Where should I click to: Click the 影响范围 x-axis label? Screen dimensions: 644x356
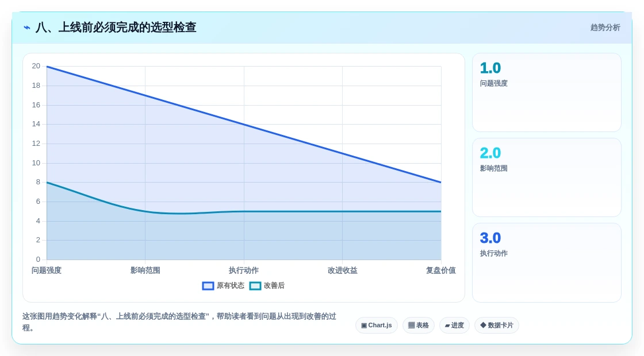click(145, 270)
